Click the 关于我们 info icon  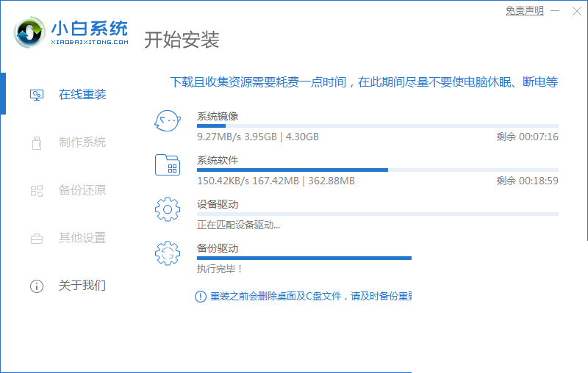[37, 286]
